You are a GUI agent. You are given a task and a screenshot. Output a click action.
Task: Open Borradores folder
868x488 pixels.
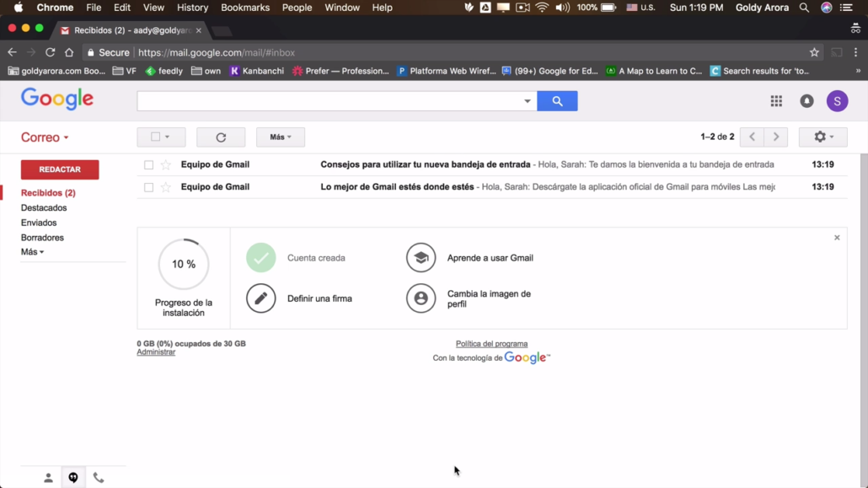(x=42, y=238)
